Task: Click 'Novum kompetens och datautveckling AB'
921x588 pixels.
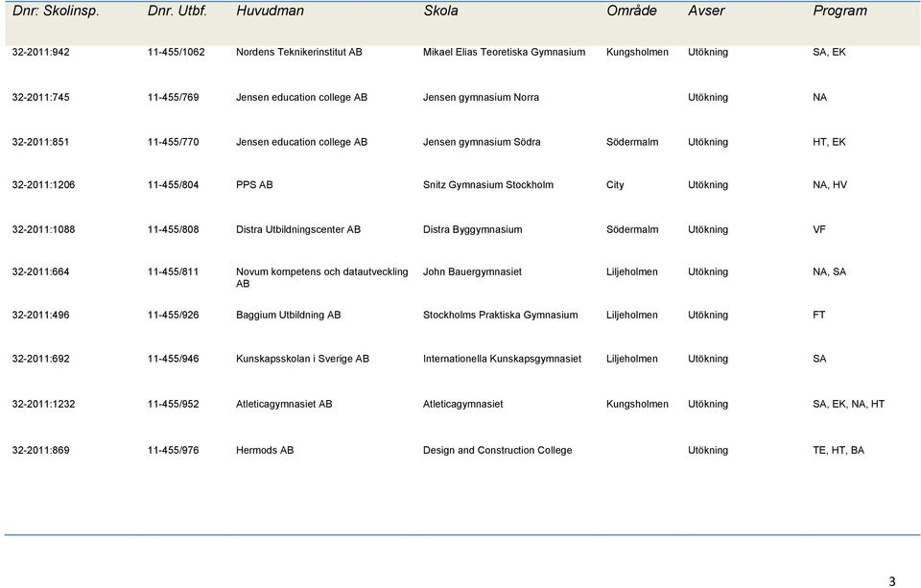Action: 322,278
